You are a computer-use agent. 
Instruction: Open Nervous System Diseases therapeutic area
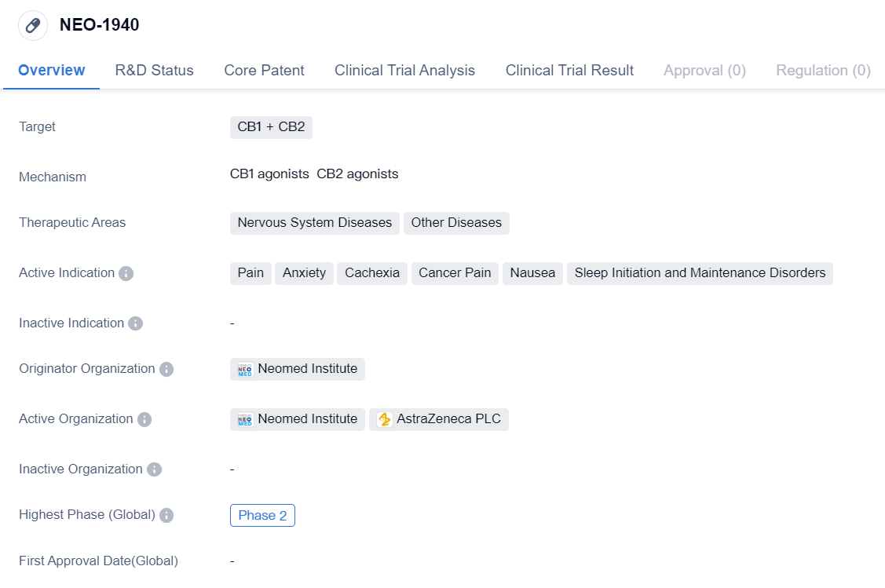coord(314,223)
